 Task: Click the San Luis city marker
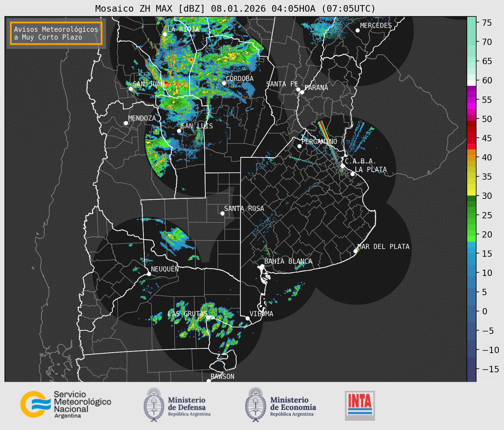pos(179,131)
